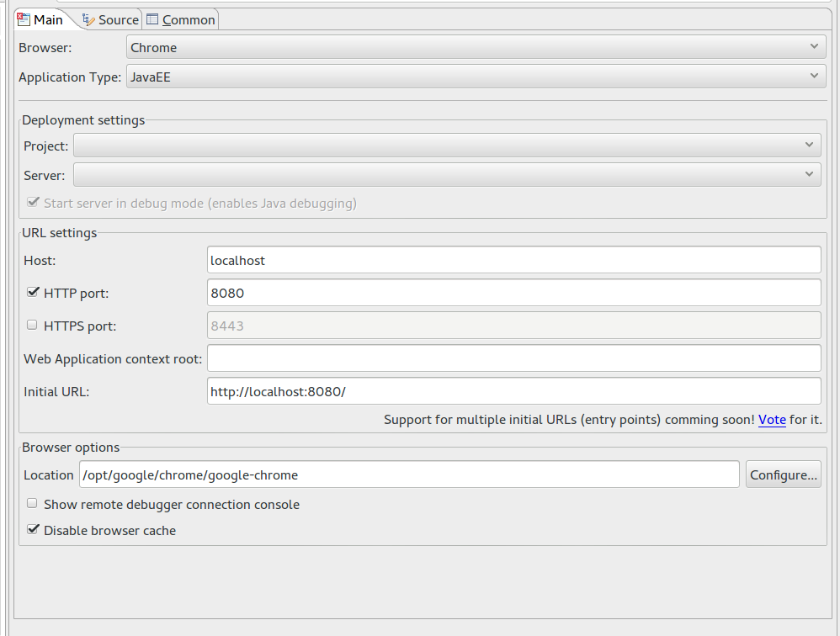840x636 pixels.
Task: Expand the Server dropdown
Action: pyautogui.click(x=447, y=175)
